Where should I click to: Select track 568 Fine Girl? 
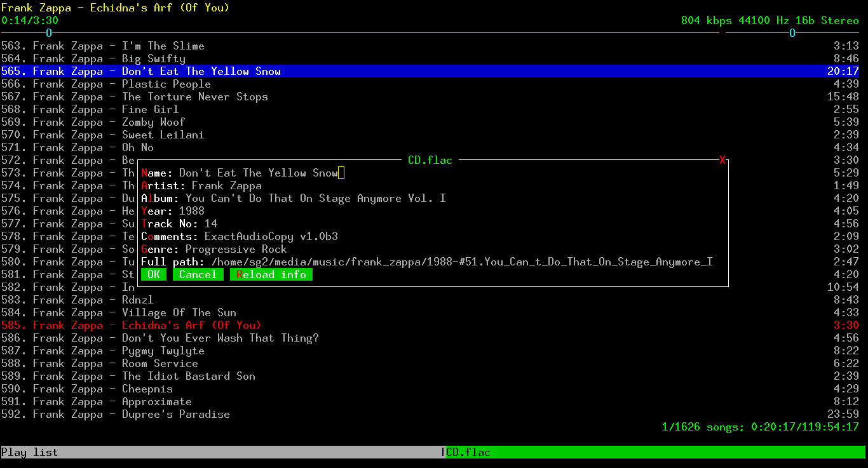[x=430, y=109]
